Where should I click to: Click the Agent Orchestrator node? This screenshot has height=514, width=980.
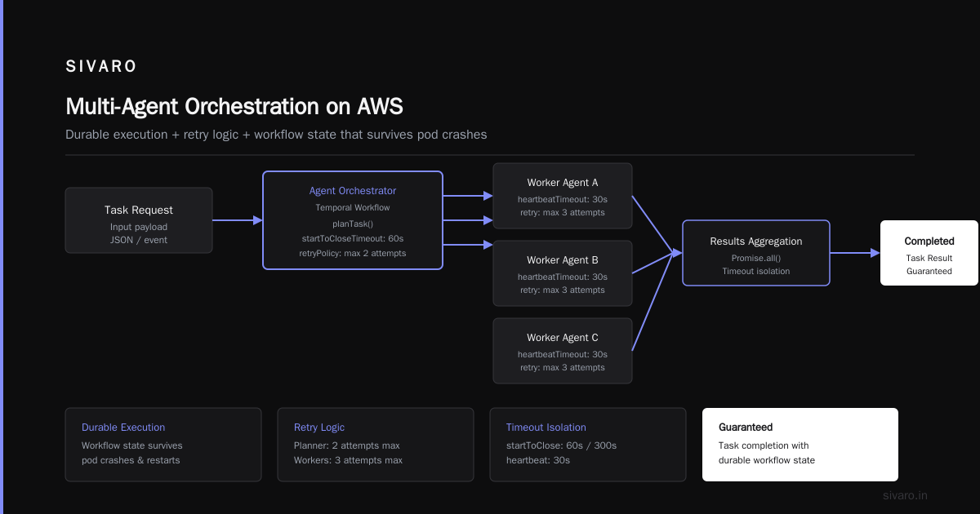353,220
